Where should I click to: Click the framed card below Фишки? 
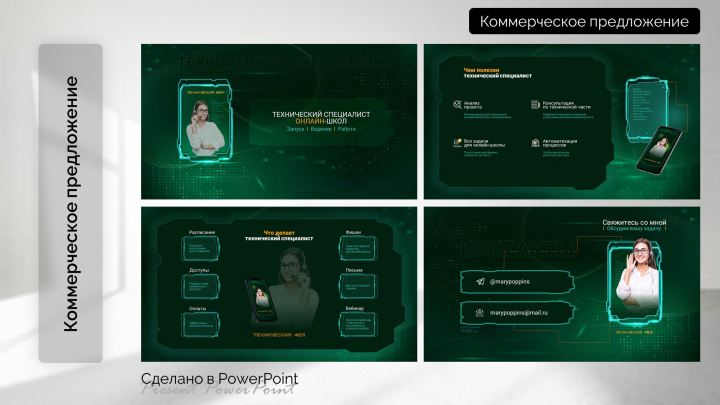358,248
